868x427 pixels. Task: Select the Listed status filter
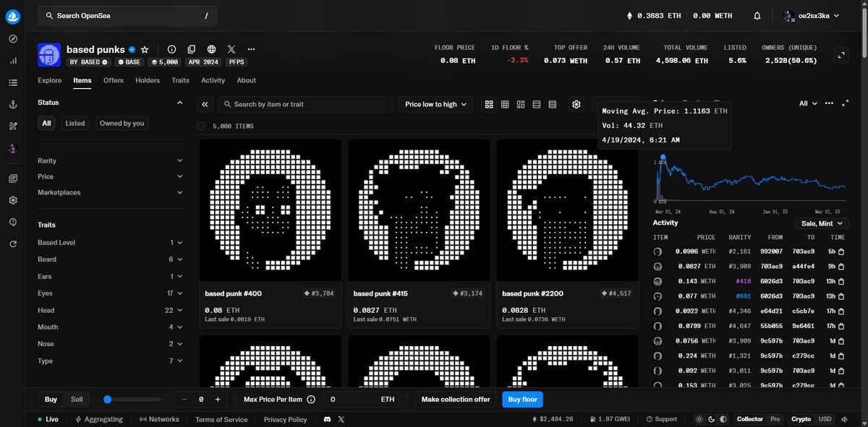(x=75, y=124)
